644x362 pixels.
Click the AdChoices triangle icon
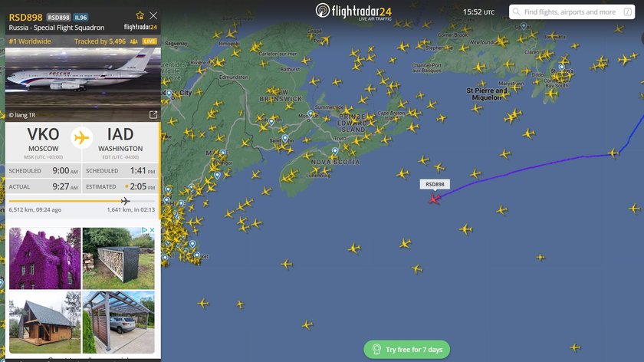145,230
